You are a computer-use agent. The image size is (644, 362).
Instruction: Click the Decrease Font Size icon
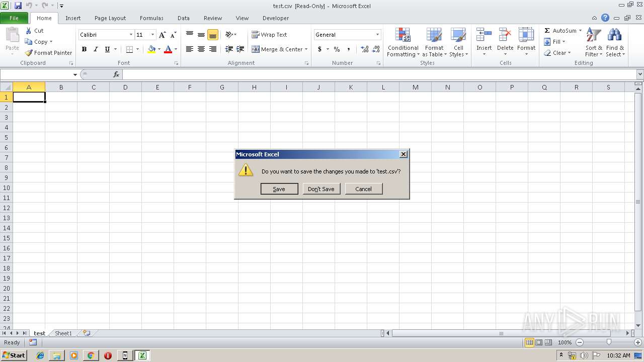click(173, 35)
